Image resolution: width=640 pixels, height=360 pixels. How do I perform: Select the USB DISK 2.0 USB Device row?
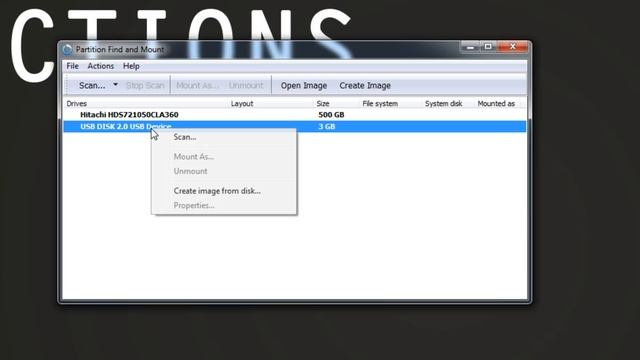pyautogui.click(x=295, y=127)
